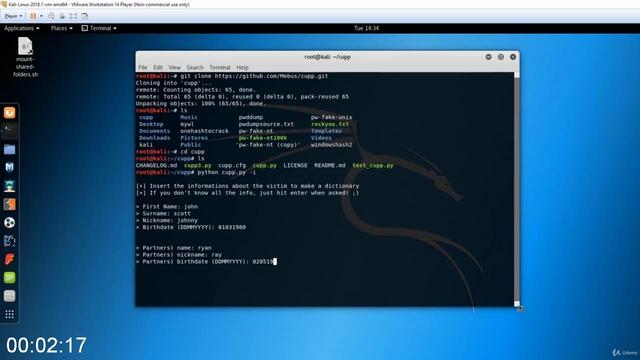Click test_cupp.py in the listing

(x=373, y=165)
